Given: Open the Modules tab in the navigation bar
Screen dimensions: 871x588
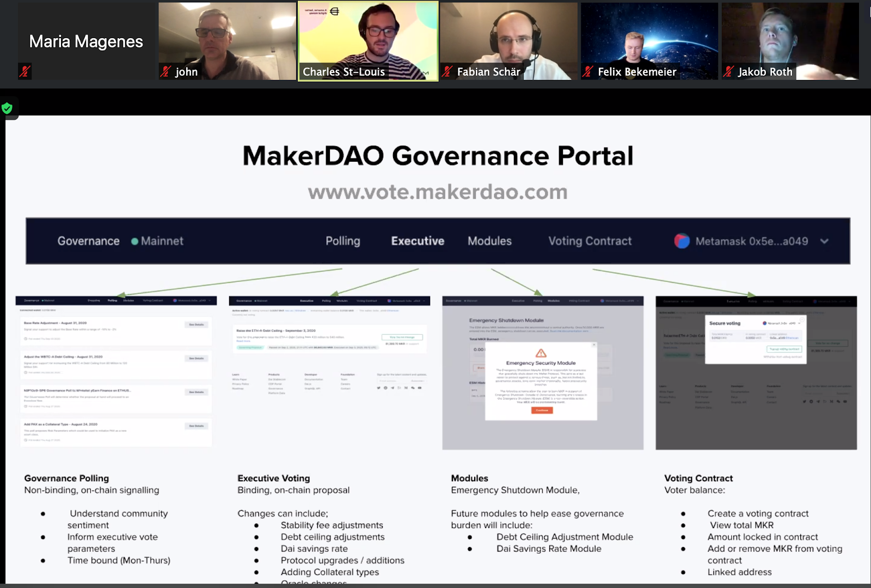Looking at the screenshot, I should click(x=489, y=241).
